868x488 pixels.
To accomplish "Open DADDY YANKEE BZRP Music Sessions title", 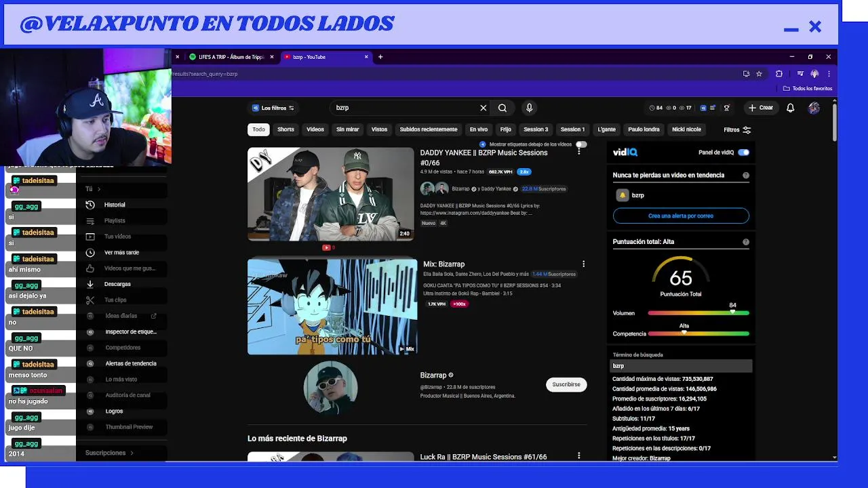I will (484, 157).
